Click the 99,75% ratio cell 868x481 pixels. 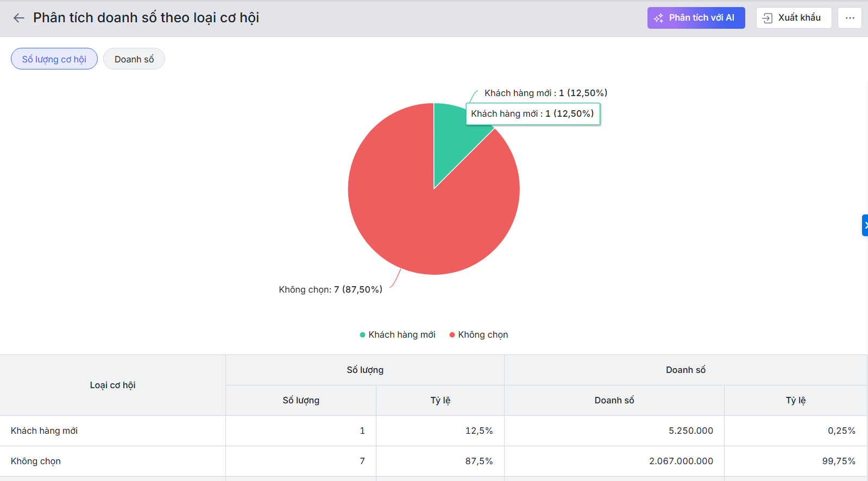[838, 461]
